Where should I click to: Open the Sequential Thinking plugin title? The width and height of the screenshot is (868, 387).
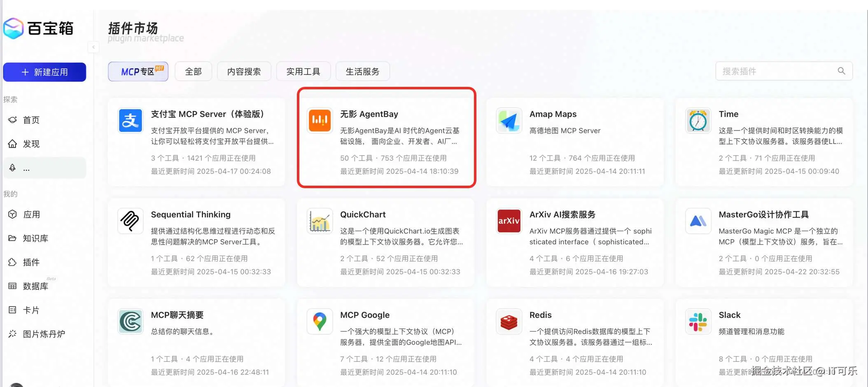191,214
